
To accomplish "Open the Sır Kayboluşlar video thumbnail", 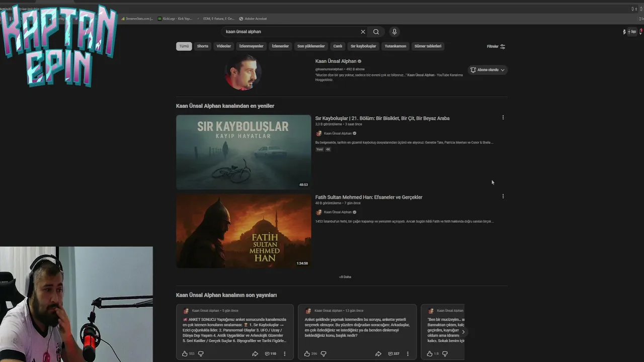I will pyautogui.click(x=244, y=152).
